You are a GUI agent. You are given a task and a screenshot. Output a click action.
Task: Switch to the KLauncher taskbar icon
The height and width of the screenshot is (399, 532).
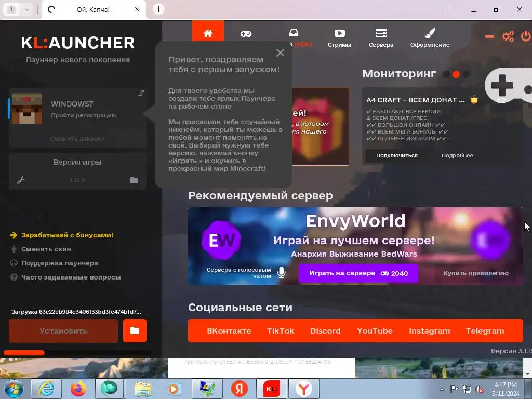(272, 389)
